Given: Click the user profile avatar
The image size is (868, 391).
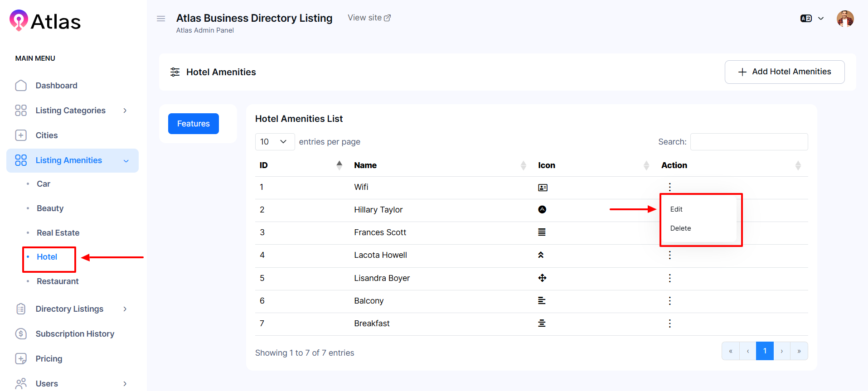Looking at the screenshot, I should click(845, 19).
